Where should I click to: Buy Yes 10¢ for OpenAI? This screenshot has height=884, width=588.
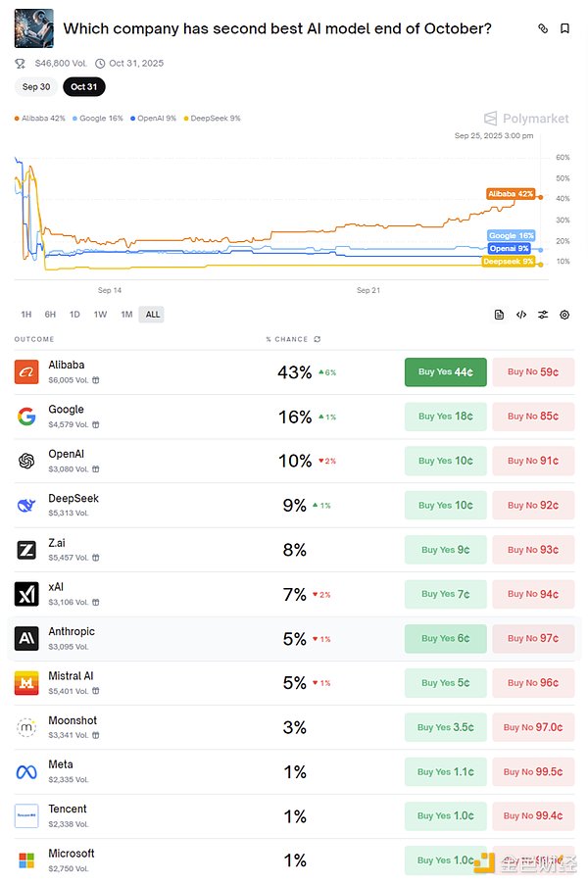pos(445,461)
